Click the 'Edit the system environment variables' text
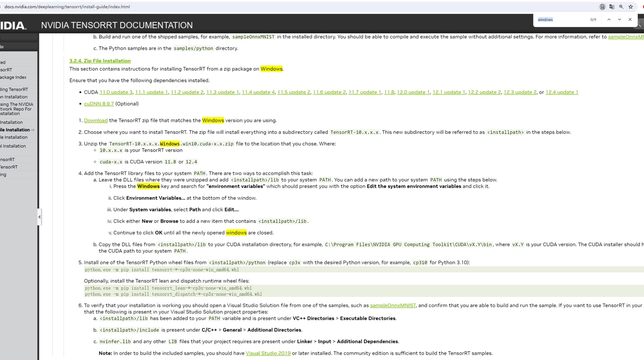 (414, 186)
